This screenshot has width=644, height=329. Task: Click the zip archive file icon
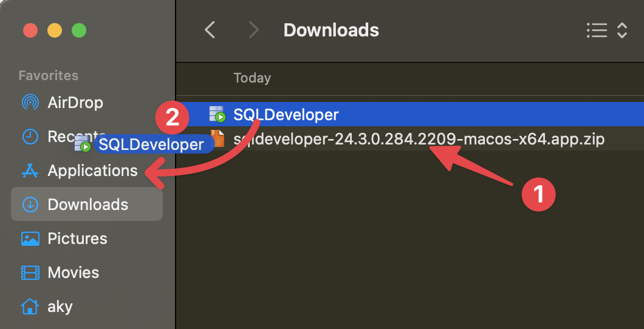click(x=218, y=139)
